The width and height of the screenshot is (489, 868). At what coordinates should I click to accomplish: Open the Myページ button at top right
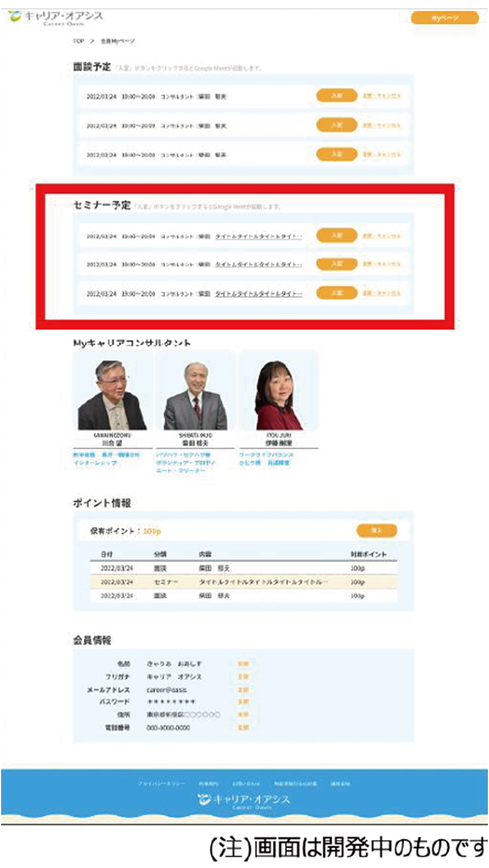(444, 18)
